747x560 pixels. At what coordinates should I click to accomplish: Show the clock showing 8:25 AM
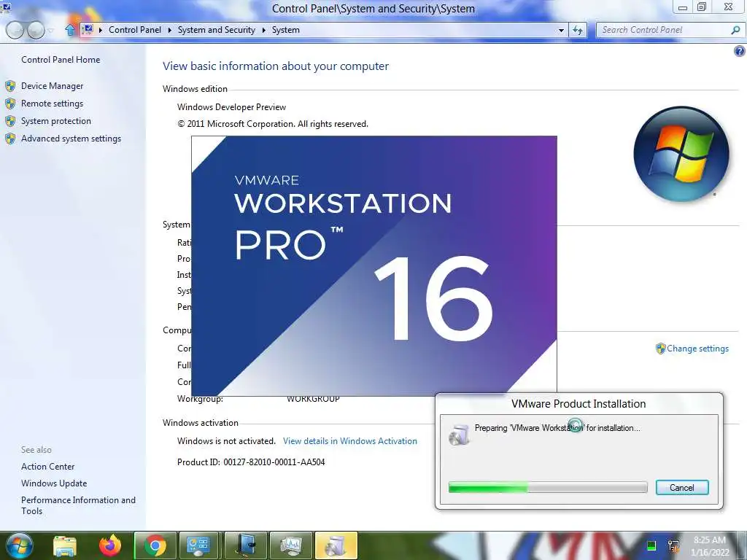click(x=710, y=546)
